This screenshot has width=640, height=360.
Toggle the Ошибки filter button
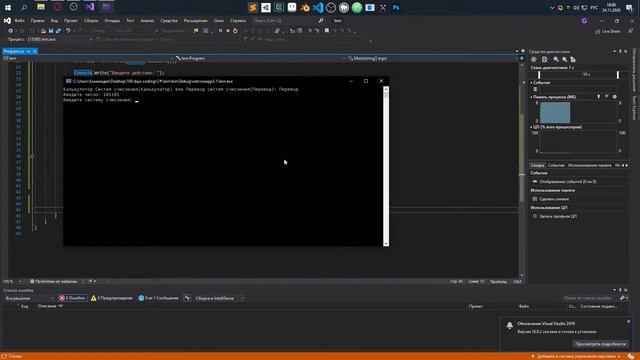click(72, 298)
